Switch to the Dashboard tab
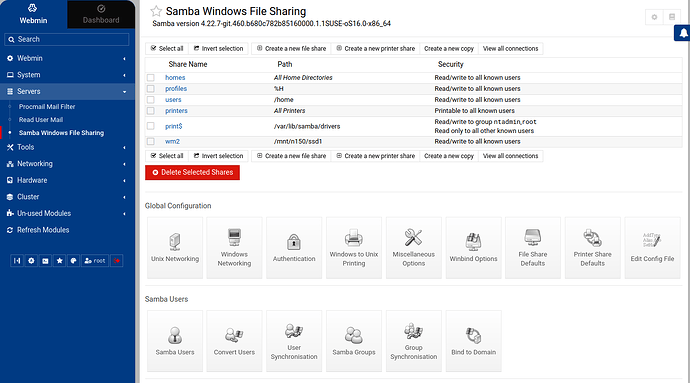Screen dimensions: 690x383 tap(101, 15)
